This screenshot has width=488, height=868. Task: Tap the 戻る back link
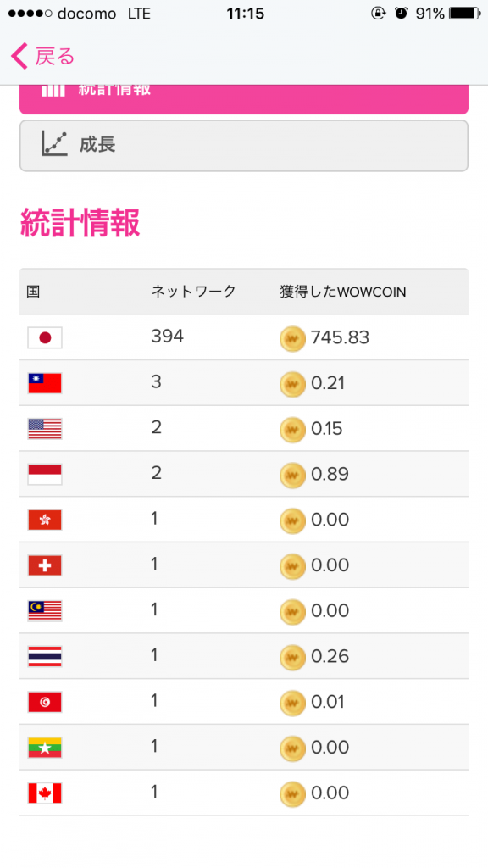click(x=55, y=57)
